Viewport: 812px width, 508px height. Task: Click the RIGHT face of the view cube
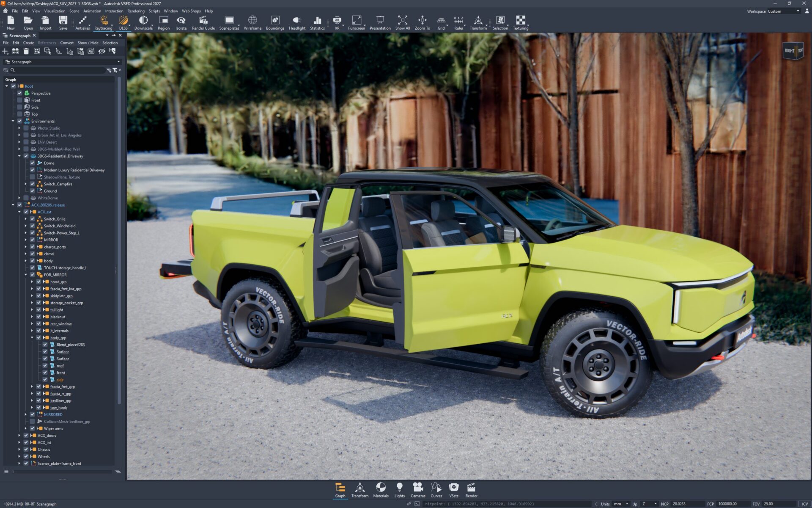coord(789,51)
